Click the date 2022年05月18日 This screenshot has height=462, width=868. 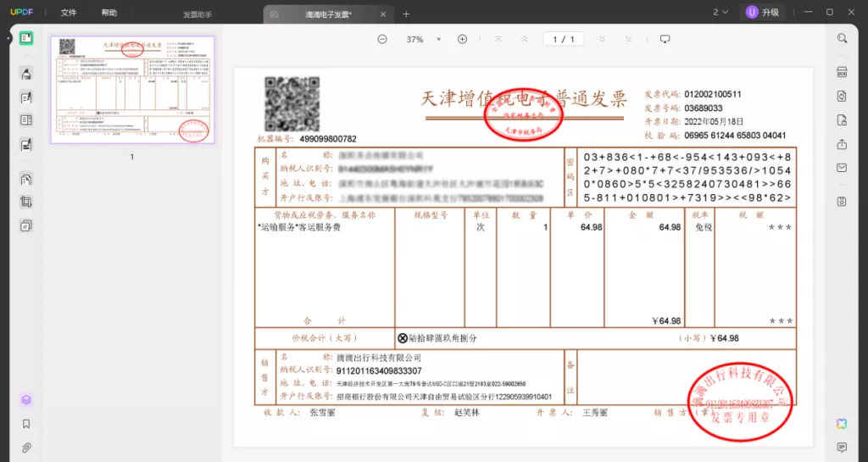pyautogui.click(x=714, y=122)
